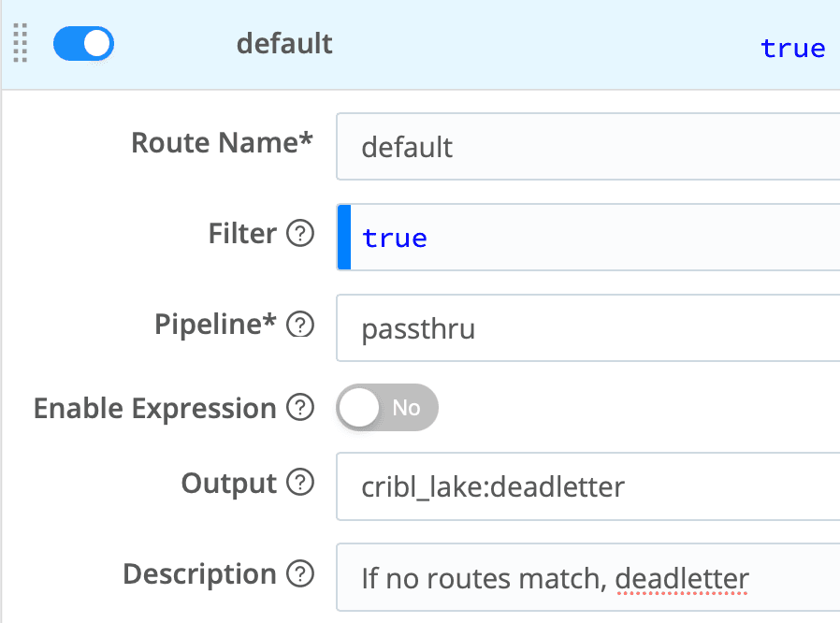Toggle the Enable Expression switch

coord(386,408)
